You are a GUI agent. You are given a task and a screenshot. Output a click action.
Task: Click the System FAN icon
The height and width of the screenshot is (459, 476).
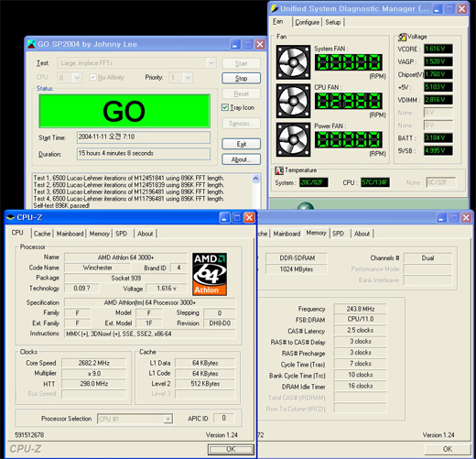(x=293, y=62)
